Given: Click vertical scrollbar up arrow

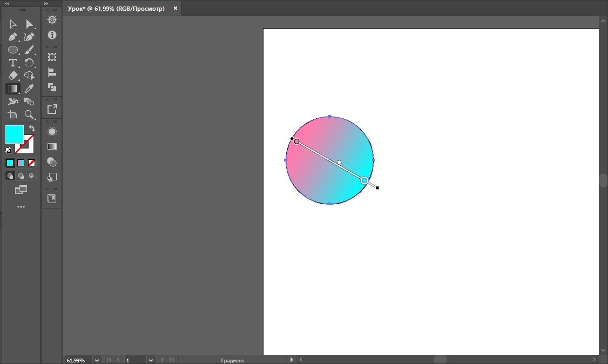Looking at the screenshot, I should click(603, 21).
